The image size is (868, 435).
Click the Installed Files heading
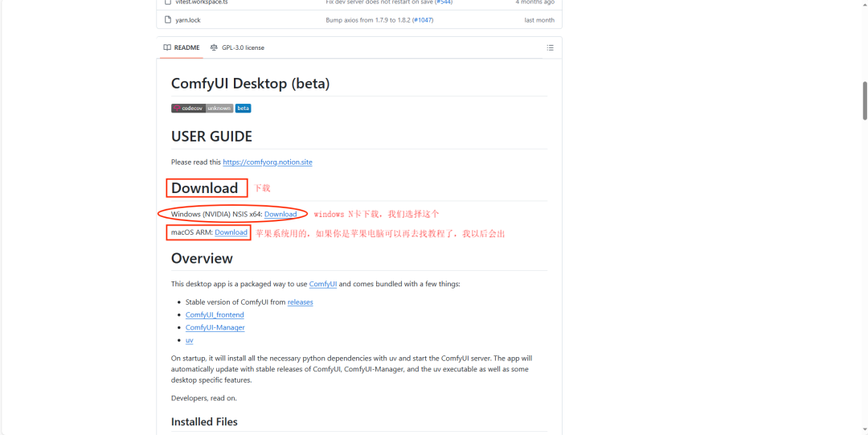(x=204, y=421)
